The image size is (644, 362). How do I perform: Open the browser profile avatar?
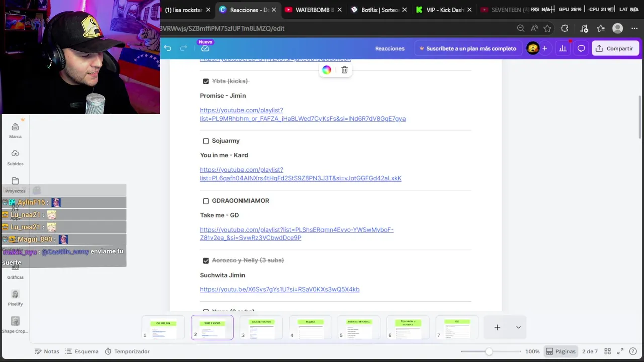[618, 28]
